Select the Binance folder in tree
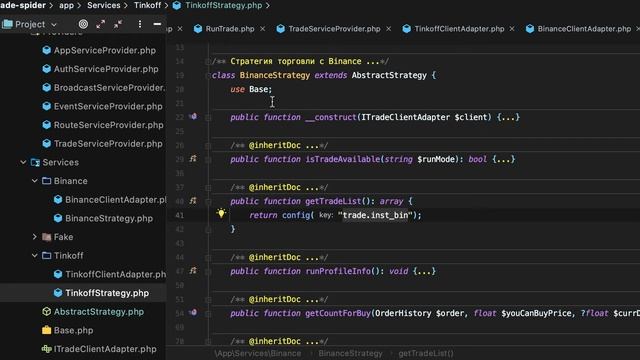The image size is (640, 360). 70,181
